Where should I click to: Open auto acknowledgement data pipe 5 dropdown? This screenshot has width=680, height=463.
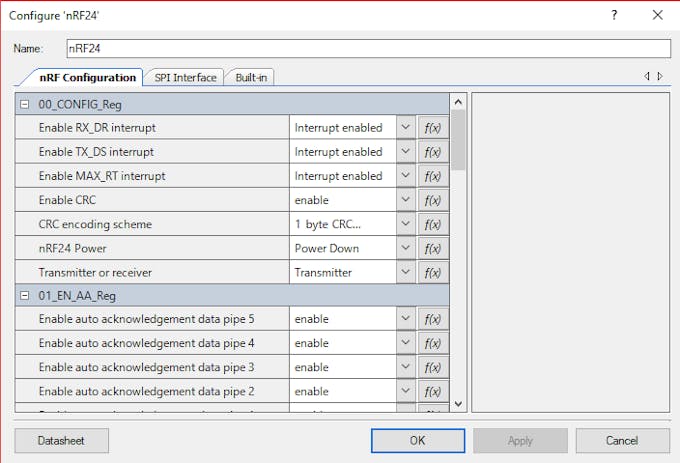point(405,319)
